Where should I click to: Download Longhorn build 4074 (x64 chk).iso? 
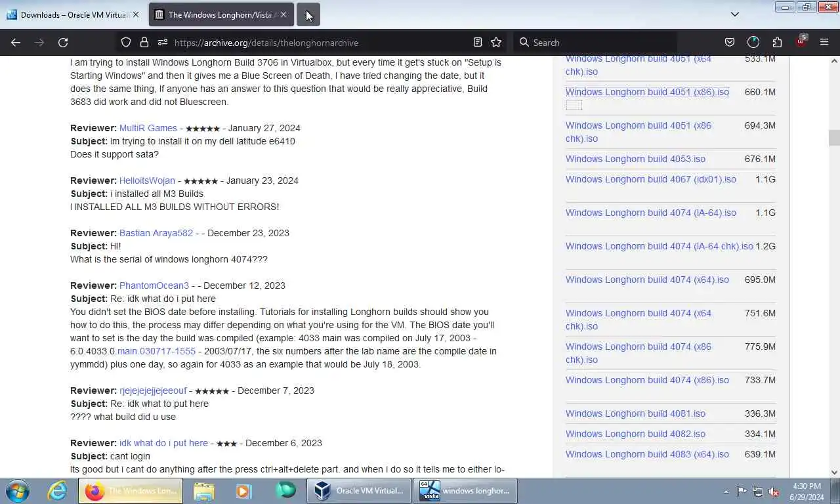point(639,320)
